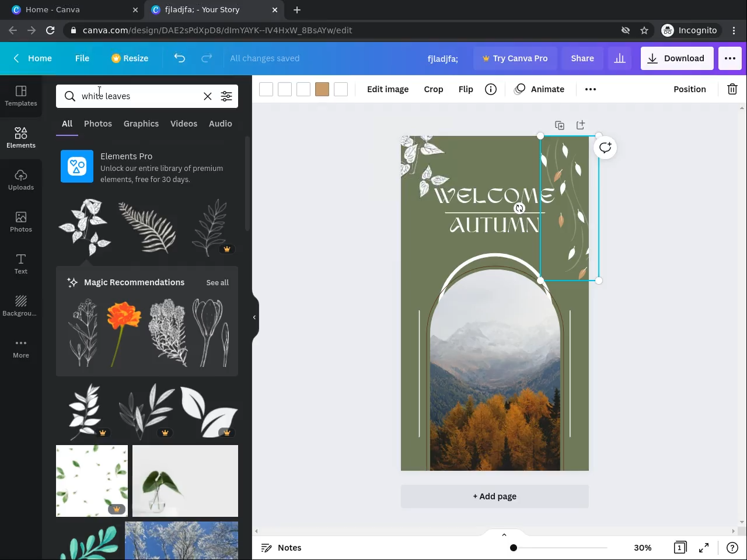Image resolution: width=747 pixels, height=560 pixels.
Task: Open the three-dot menu beside Download
Action: pos(730,58)
